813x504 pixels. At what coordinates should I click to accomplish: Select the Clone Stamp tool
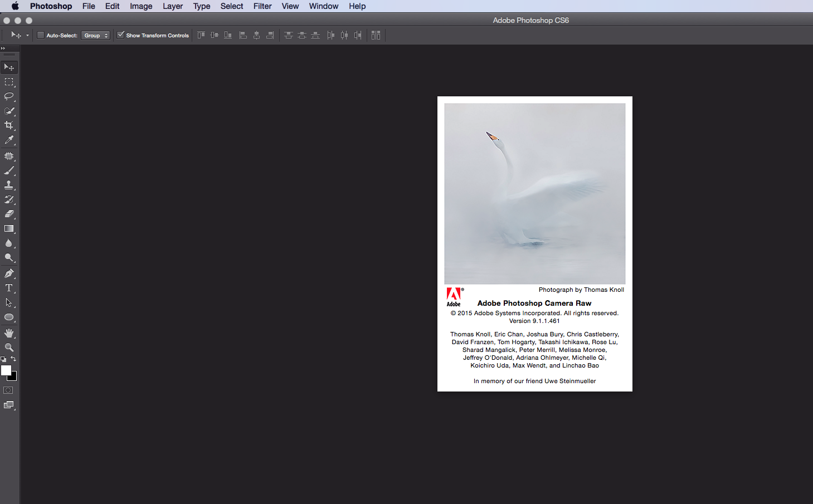tap(9, 185)
